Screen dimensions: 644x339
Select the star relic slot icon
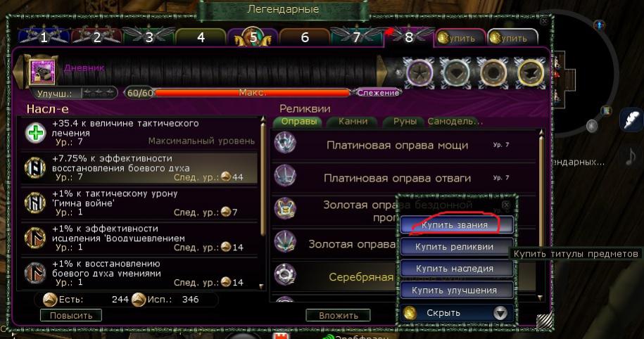(x=419, y=72)
